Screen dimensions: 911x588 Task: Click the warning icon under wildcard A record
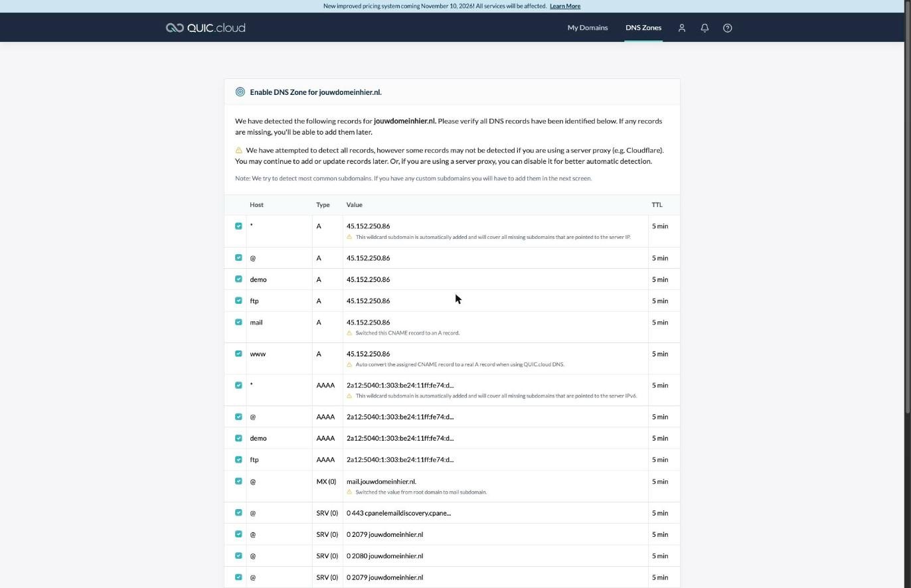pos(349,237)
